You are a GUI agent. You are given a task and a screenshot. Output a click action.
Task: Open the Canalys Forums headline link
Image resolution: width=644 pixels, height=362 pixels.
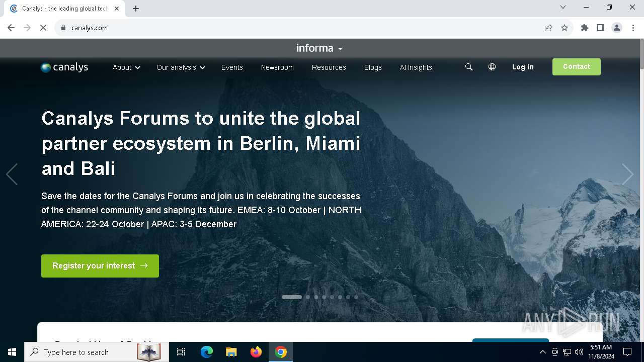(201, 143)
